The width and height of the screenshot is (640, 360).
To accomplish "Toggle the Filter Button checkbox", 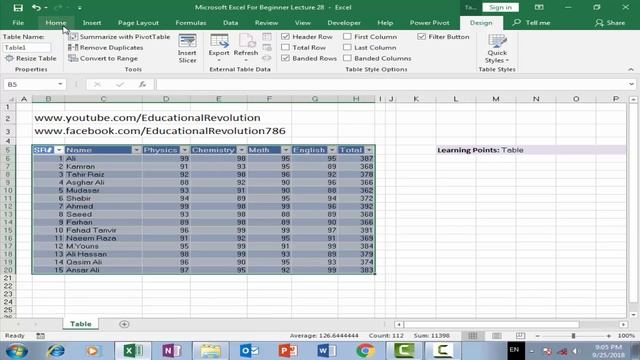I will point(422,37).
